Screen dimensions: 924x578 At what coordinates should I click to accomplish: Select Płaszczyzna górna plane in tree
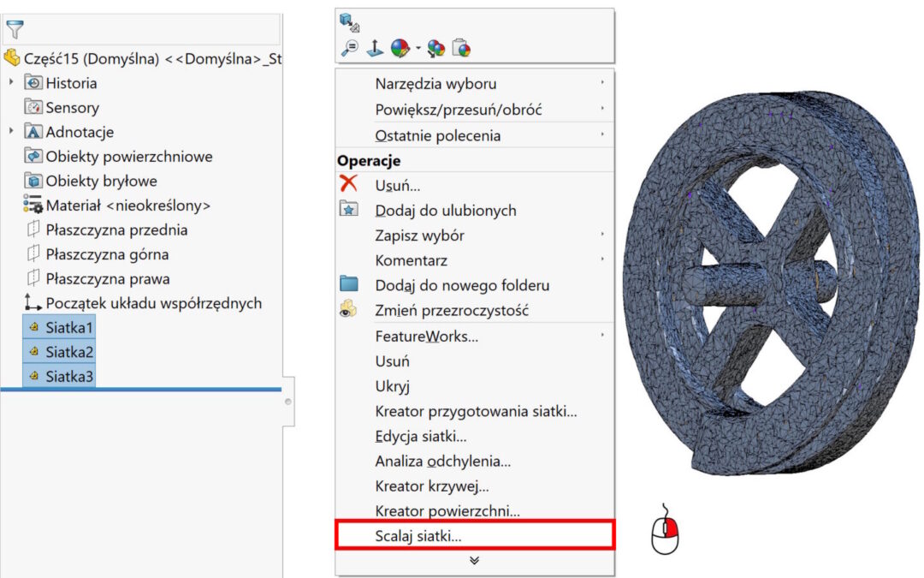tap(107, 254)
